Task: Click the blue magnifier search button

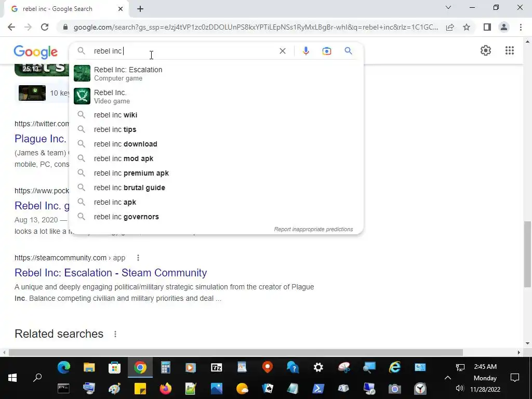Action: click(348, 51)
